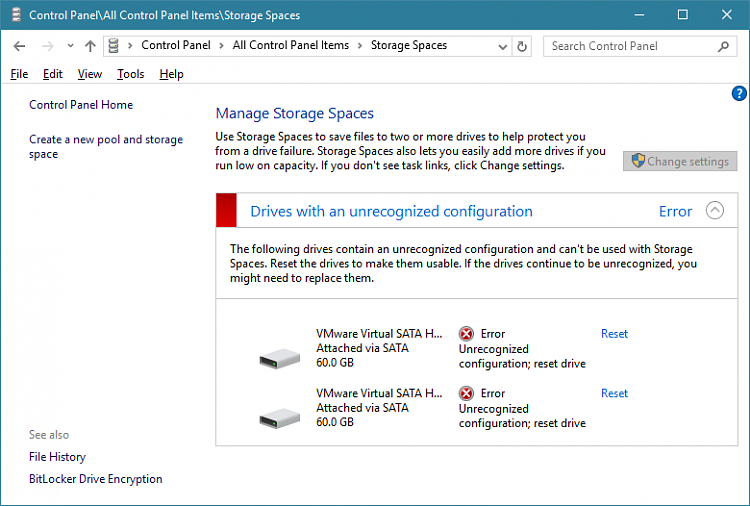The image size is (750, 506).
Task: Go back with the Back arrow
Action: tap(19, 46)
